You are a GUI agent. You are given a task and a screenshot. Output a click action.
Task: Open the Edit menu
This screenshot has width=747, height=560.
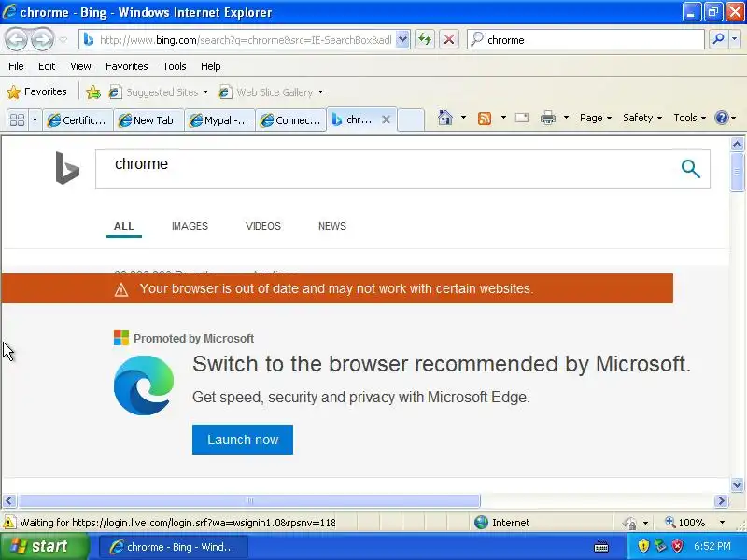click(47, 66)
